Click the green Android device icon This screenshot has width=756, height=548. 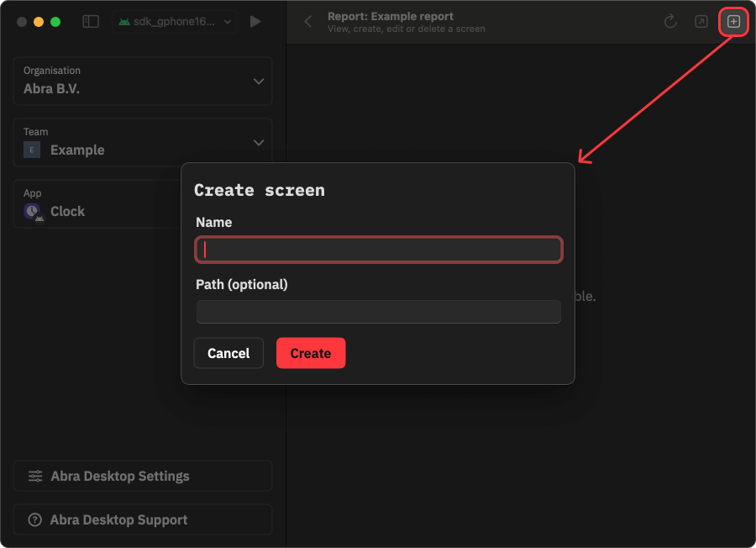124,22
